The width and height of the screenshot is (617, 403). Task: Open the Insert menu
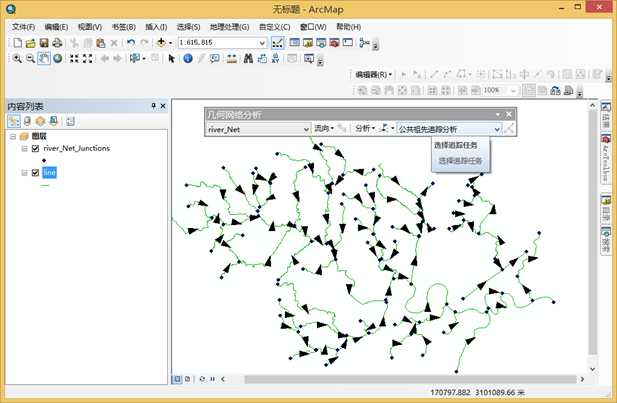click(156, 27)
